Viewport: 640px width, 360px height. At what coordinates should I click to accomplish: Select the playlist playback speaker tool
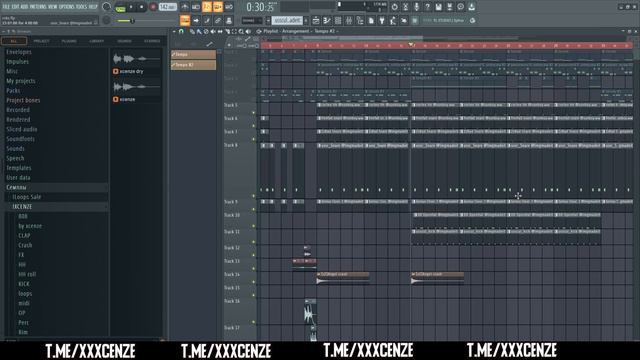point(248,31)
